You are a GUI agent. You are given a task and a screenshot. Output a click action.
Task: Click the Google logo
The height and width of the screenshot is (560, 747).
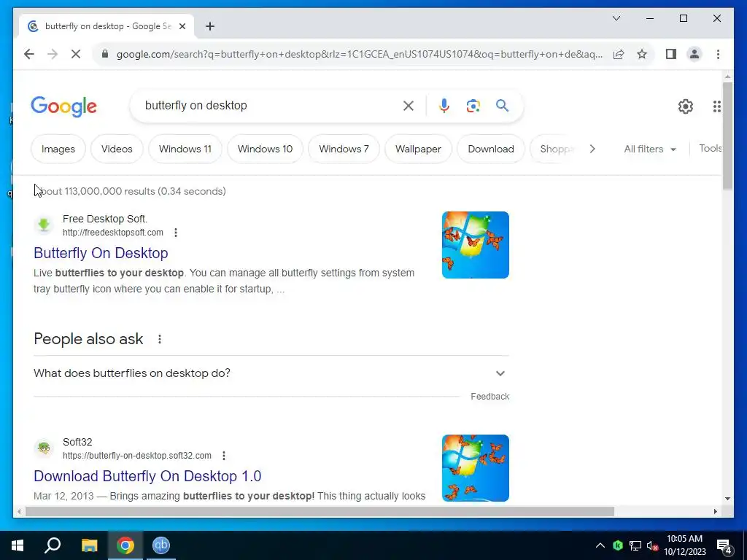click(x=64, y=106)
